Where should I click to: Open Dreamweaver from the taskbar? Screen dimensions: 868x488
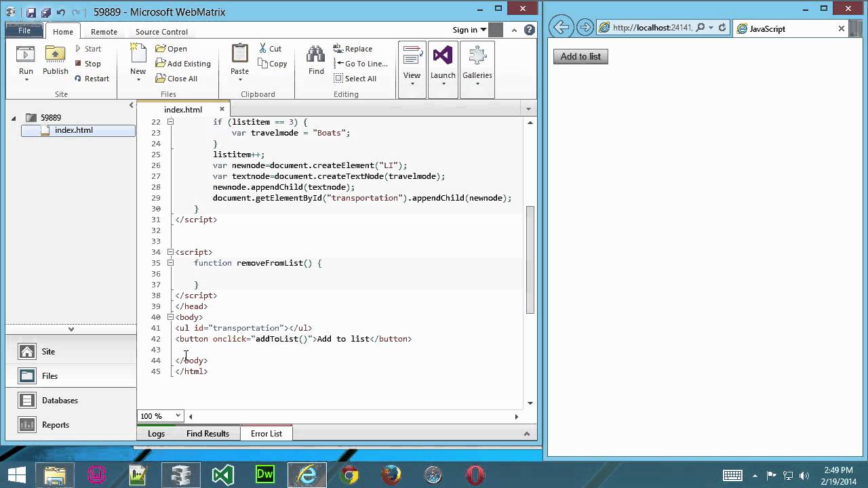point(264,474)
